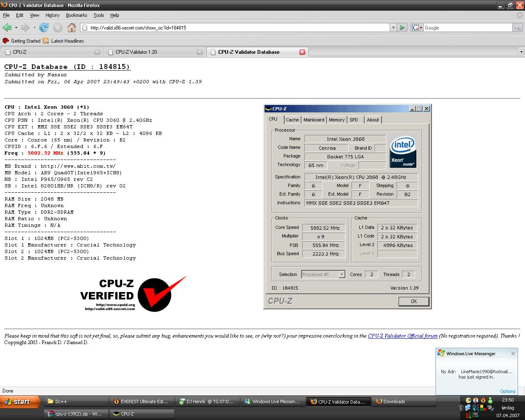Click the system tray clock

(x=508, y=400)
